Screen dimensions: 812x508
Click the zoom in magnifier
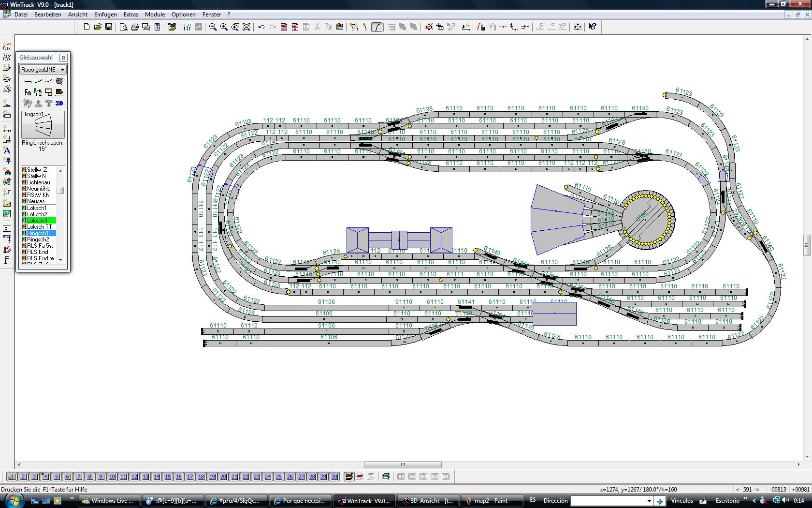(x=224, y=27)
